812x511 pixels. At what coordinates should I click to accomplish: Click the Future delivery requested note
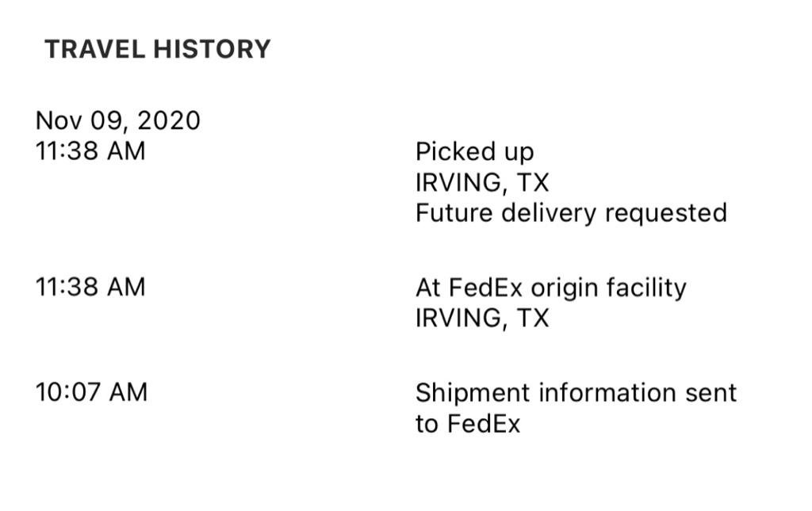click(x=571, y=214)
